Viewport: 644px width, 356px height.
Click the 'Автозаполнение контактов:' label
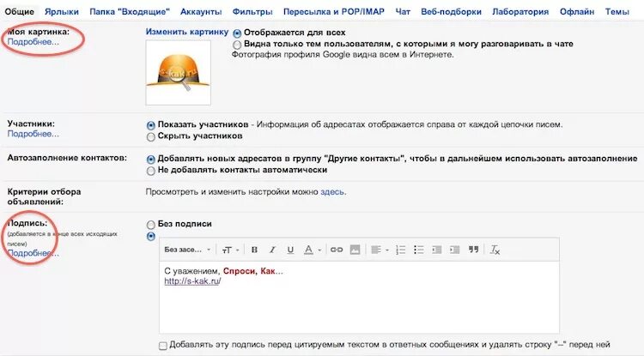coord(67,158)
